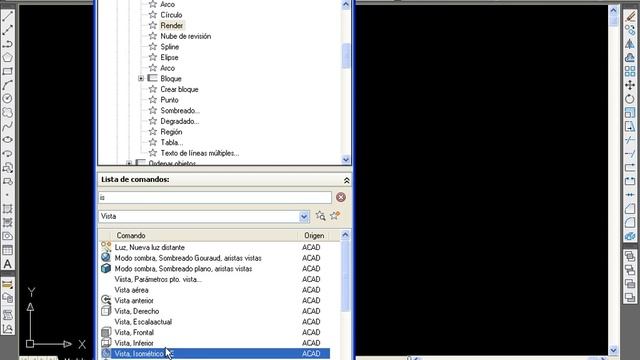
Task: Select the Scale tool
Action: click(x=630, y=113)
